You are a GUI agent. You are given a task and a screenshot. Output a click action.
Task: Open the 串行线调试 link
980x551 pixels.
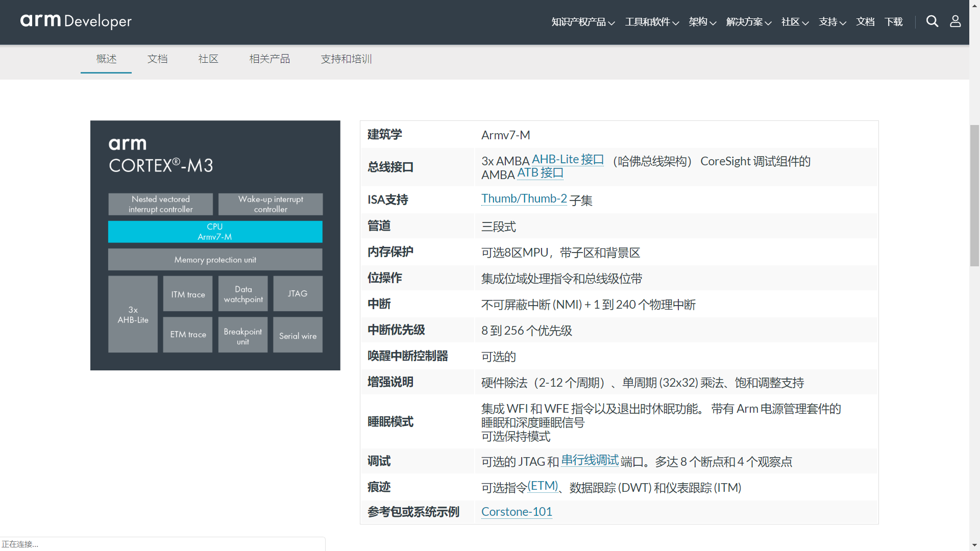click(x=590, y=460)
